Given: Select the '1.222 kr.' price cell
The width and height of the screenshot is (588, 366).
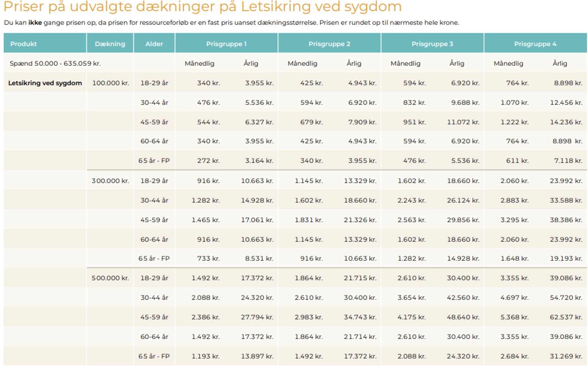Looking at the screenshot, I should tap(514, 122).
